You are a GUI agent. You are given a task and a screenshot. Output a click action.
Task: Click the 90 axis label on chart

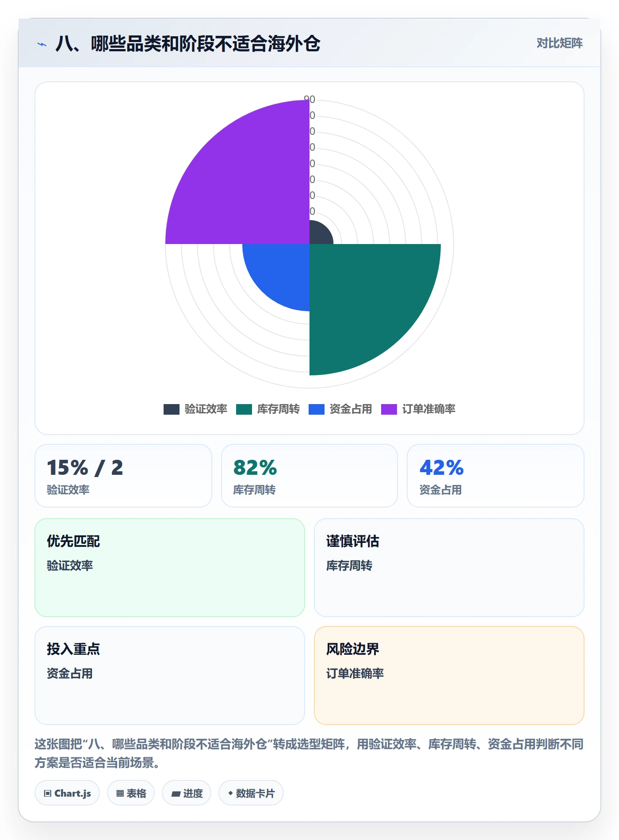click(309, 99)
